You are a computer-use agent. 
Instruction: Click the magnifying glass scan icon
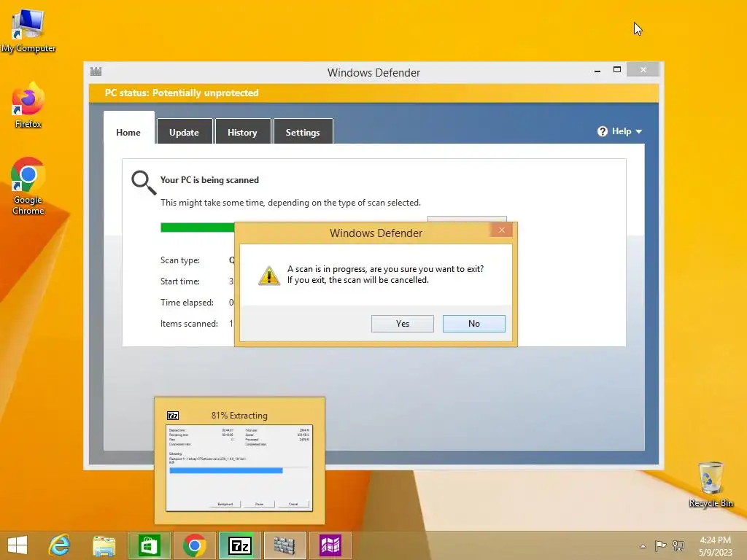coord(144,182)
